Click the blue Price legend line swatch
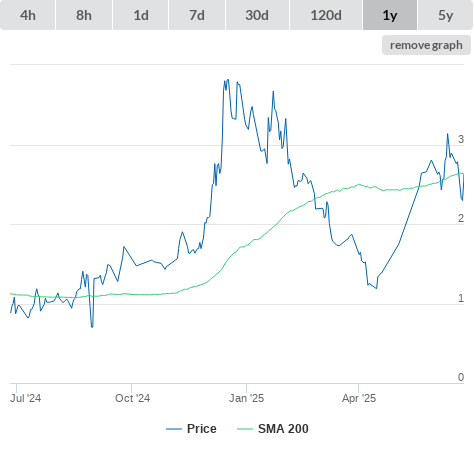 pos(174,429)
